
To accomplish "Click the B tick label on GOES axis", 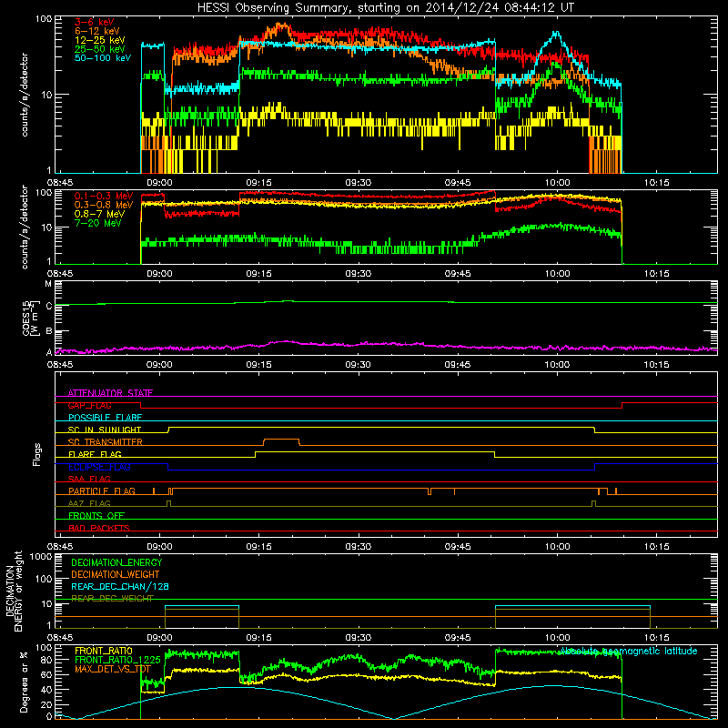I will [x=49, y=332].
